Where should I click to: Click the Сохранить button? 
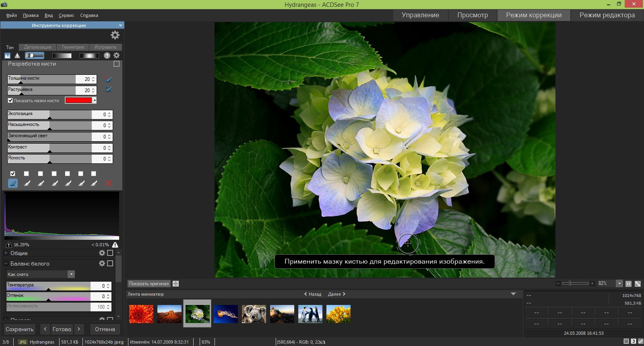[19, 329]
